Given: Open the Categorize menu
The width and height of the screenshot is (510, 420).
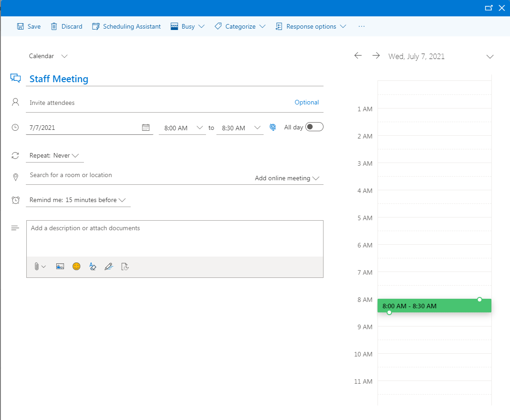Looking at the screenshot, I should point(240,26).
